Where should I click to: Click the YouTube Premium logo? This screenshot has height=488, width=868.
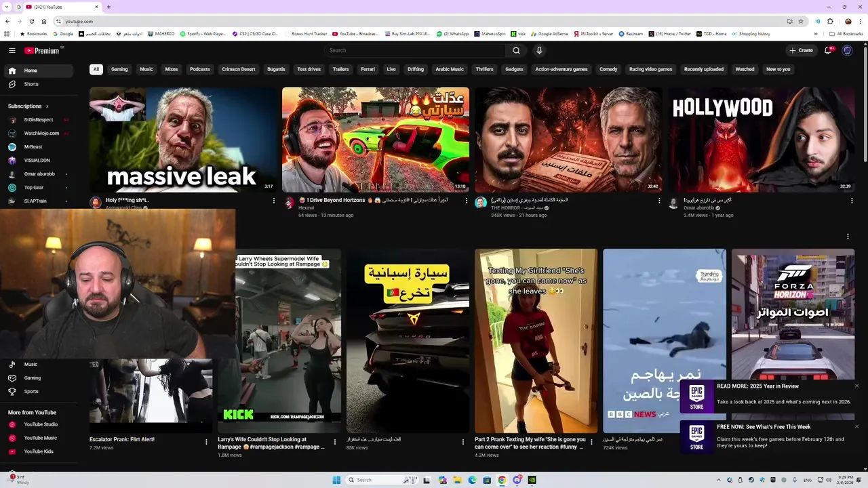point(42,50)
